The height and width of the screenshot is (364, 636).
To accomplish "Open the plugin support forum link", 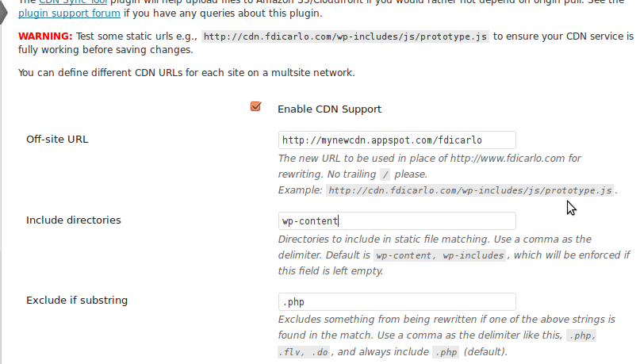I will click(69, 13).
